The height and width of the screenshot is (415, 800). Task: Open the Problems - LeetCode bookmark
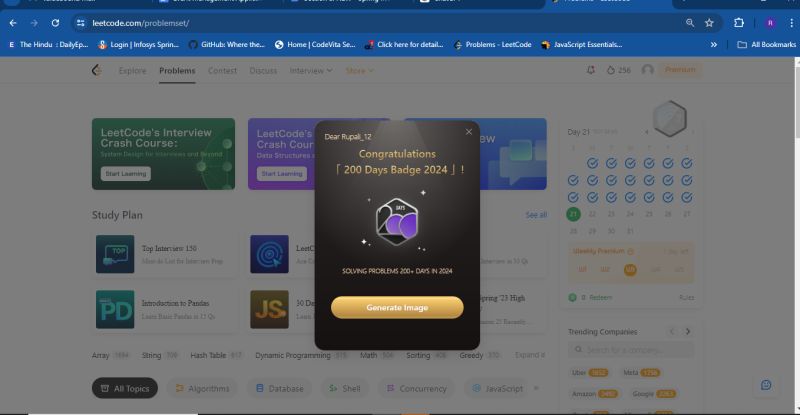click(492, 44)
